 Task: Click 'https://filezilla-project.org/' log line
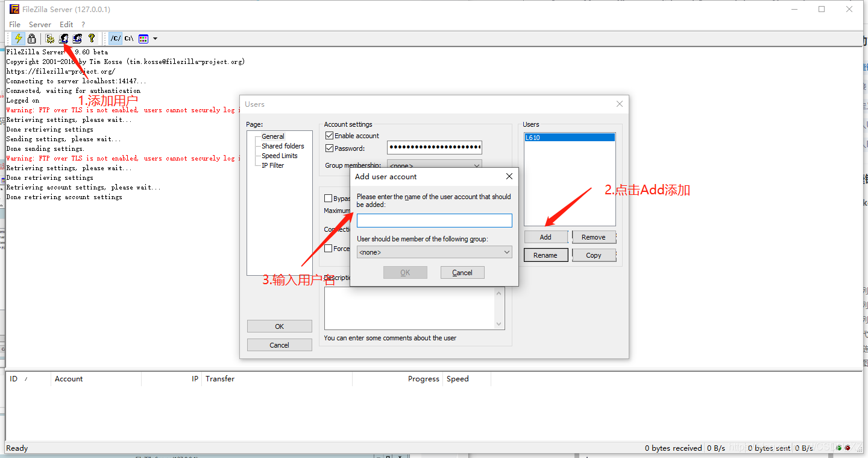(60, 72)
